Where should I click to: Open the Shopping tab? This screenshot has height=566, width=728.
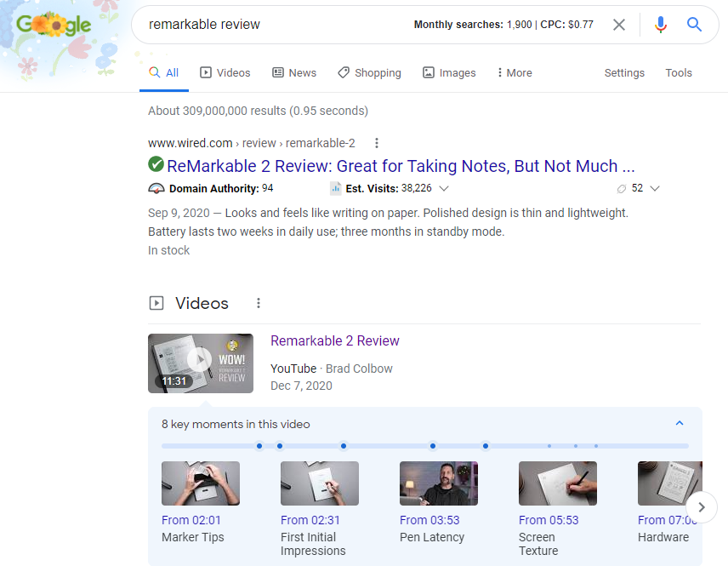point(370,72)
